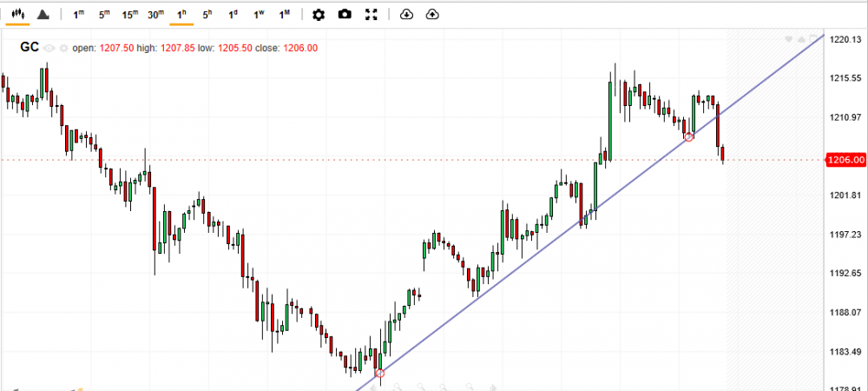Take a chart snapshot with the camera icon
This screenshot has height=391, width=868.
[x=345, y=15]
